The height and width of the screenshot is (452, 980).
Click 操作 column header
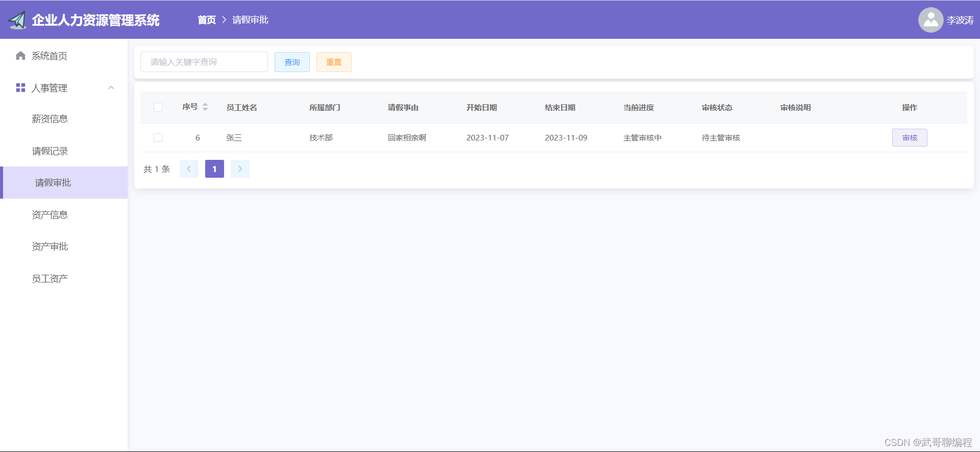[910, 107]
